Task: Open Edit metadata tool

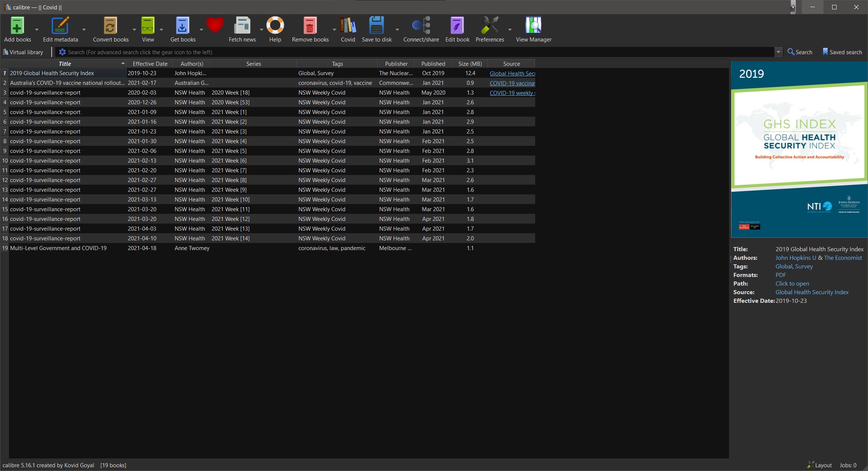Action: pos(60,26)
